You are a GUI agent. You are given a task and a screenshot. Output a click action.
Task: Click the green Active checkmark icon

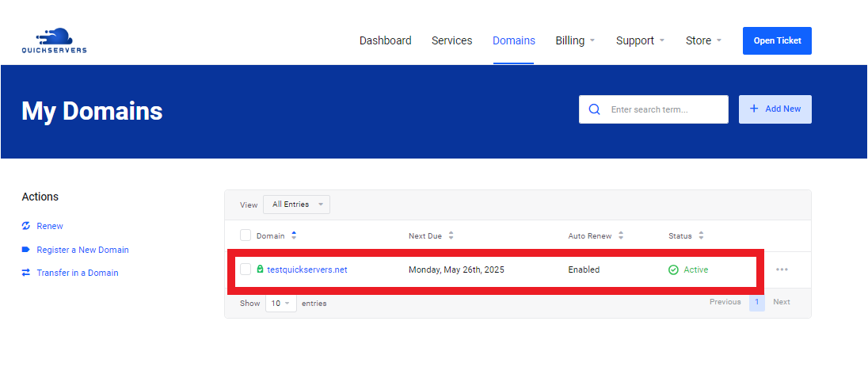pos(673,270)
